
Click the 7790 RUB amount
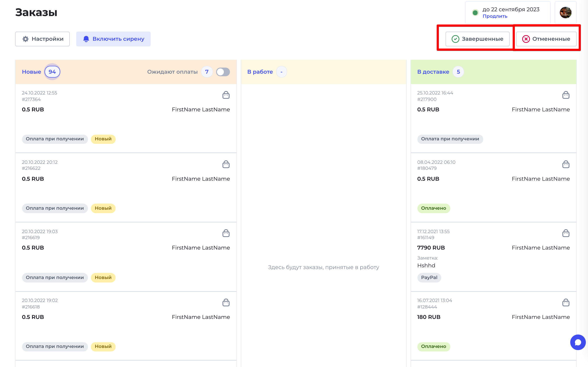(x=431, y=248)
